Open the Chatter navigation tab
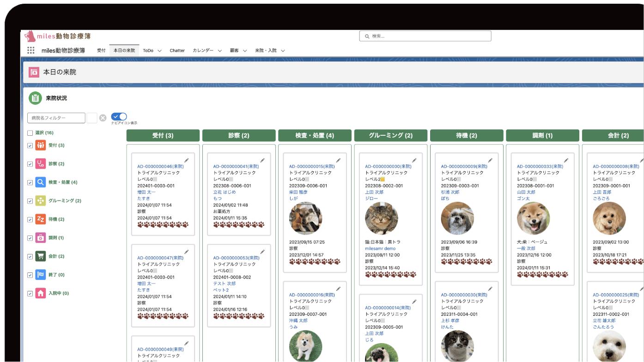Screen dimensions: 644x362 [x=177, y=50]
